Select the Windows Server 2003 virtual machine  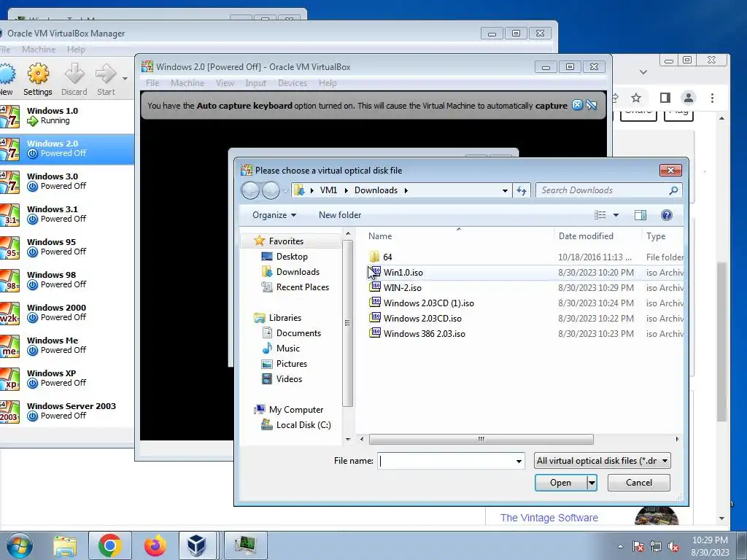[66, 411]
